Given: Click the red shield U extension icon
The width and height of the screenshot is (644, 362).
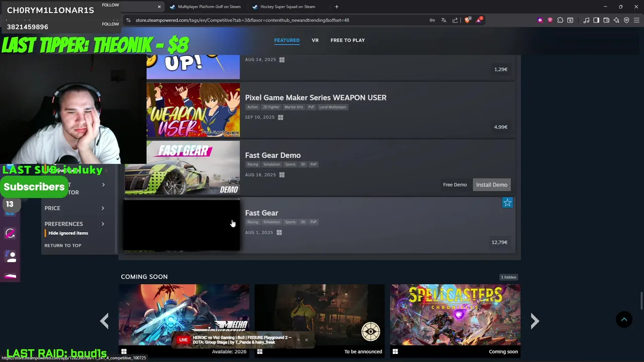Looking at the screenshot, I should [550, 20].
